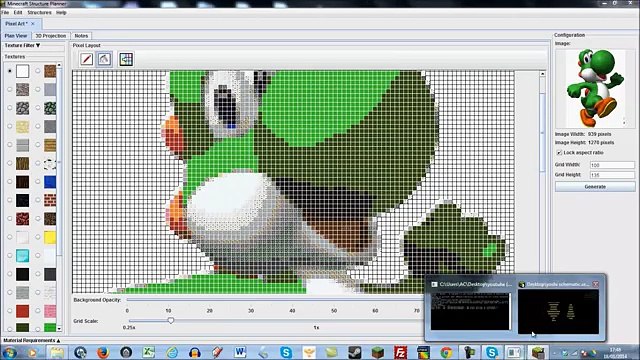
Task: Switch to the 3D Projection tab
Action: pyautogui.click(x=51, y=36)
